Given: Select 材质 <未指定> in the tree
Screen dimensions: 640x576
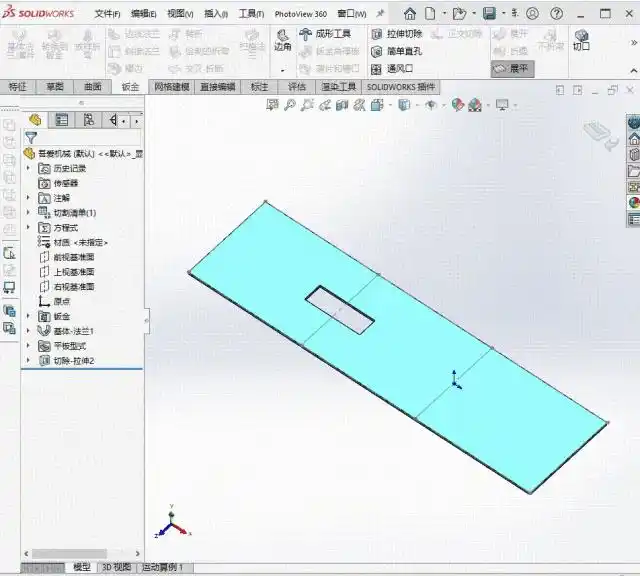Looking at the screenshot, I should tap(73, 242).
